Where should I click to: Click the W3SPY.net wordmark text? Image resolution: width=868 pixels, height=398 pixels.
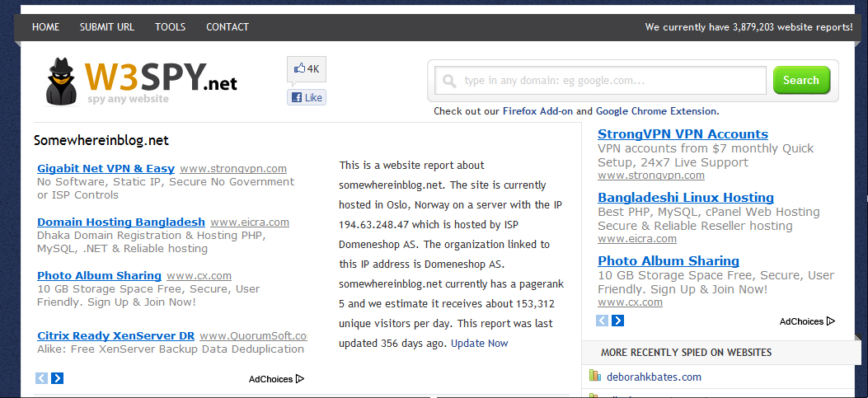click(161, 77)
